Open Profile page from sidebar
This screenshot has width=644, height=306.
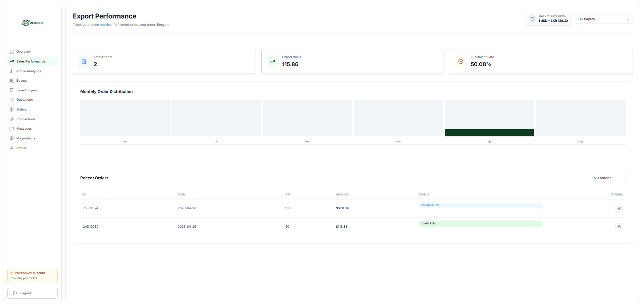coord(33,148)
